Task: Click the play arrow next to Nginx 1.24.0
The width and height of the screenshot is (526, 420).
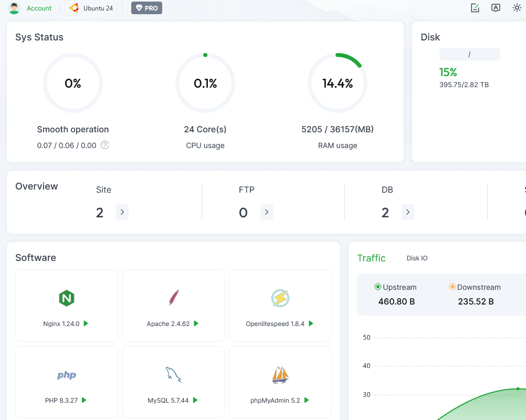Action: click(x=86, y=323)
